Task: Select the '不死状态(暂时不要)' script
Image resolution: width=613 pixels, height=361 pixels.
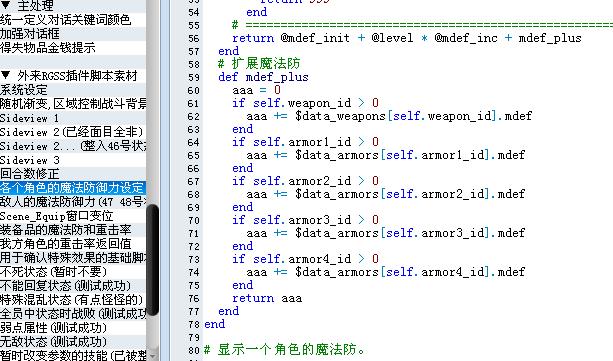Action: pos(73,272)
